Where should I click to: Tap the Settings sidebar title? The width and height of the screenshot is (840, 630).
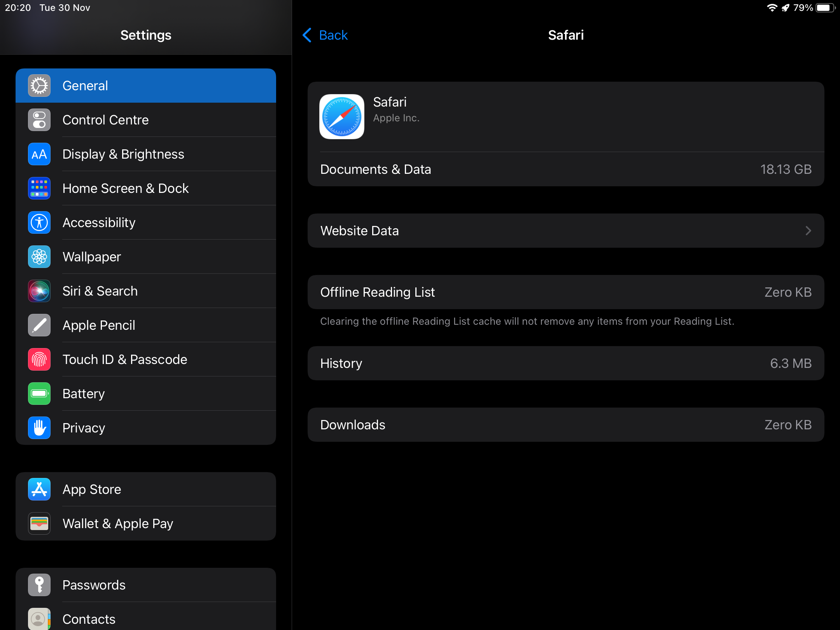click(x=146, y=35)
